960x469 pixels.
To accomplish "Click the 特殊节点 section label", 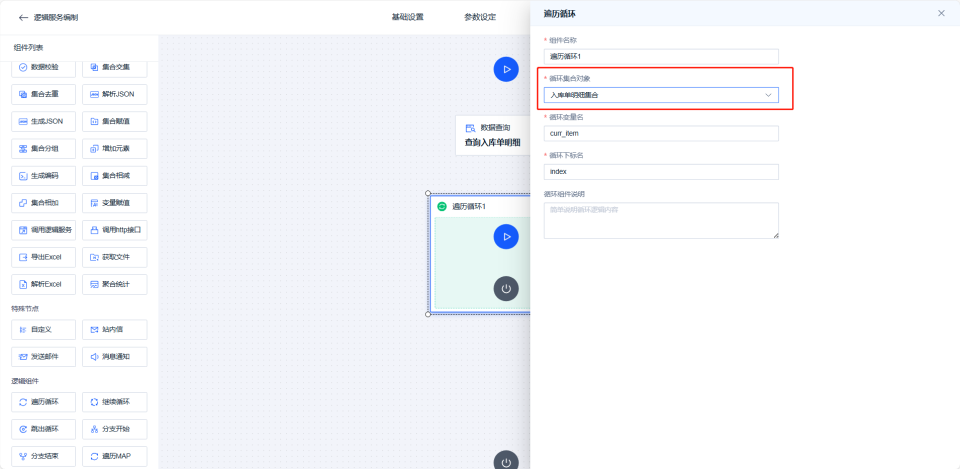I will click(x=25, y=309).
